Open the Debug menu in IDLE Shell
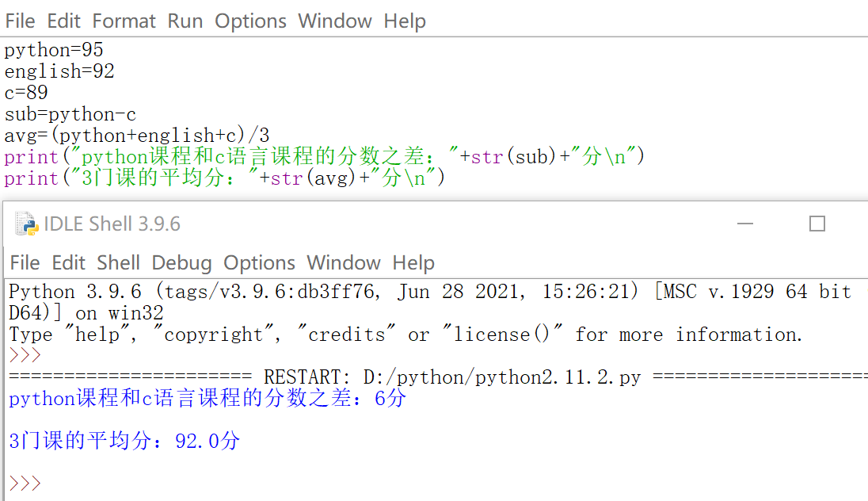Viewport: 868px width, 501px height. click(x=181, y=262)
